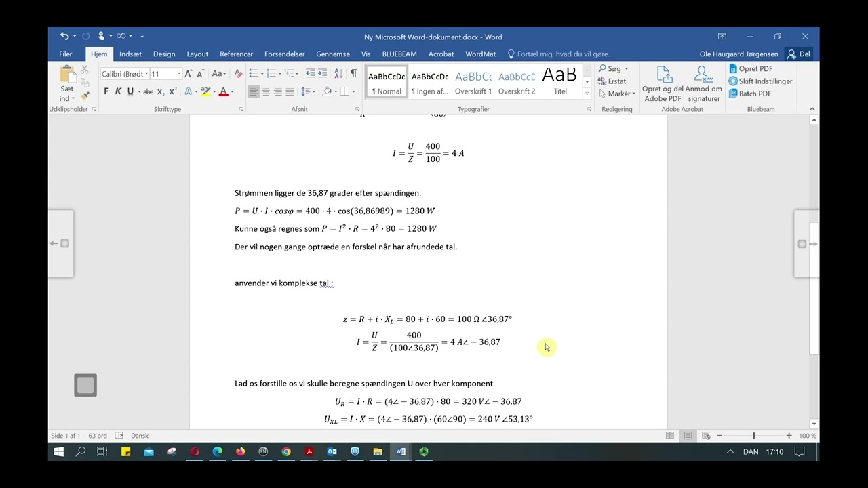The height and width of the screenshot is (488, 868).
Task: Apply text effects with the outlined A icon
Action: [x=189, y=91]
